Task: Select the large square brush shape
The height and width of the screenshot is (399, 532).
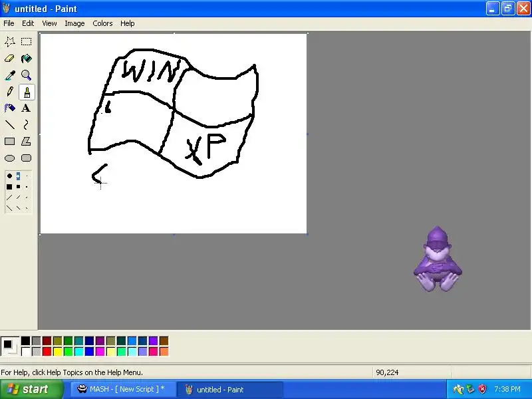Action: point(9,187)
